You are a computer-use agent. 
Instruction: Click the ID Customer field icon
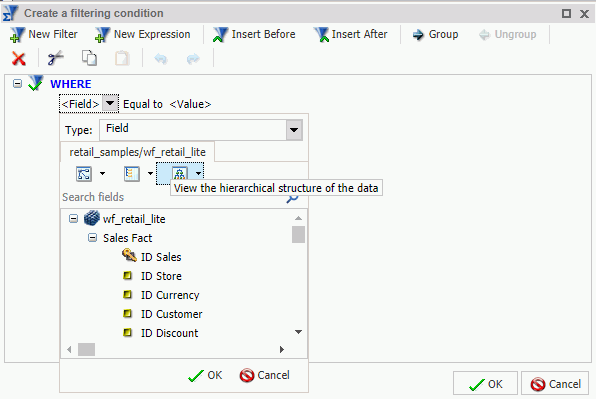(128, 313)
